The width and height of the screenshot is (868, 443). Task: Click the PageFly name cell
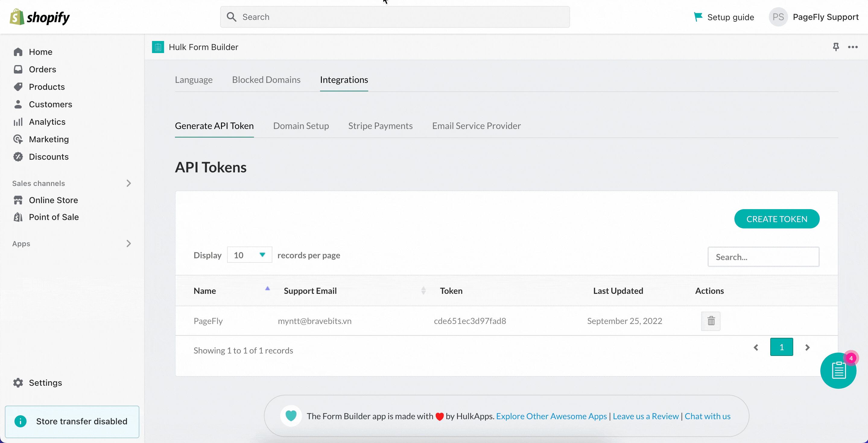208,321
